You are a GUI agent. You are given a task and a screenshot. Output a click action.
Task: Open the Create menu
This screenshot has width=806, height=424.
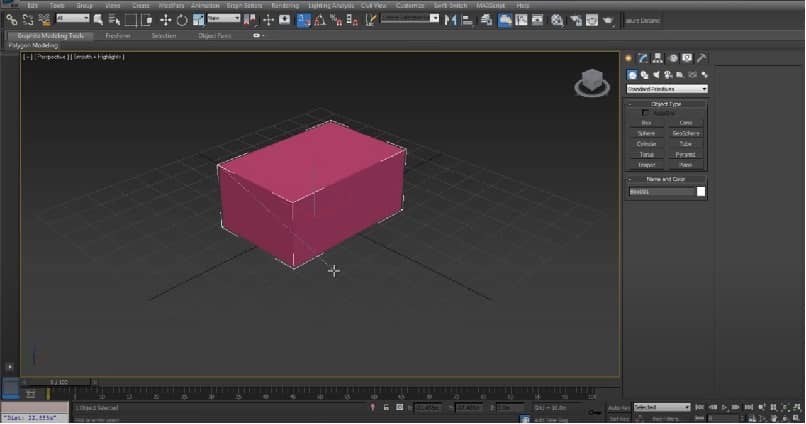pyautogui.click(x=140, y=5)
